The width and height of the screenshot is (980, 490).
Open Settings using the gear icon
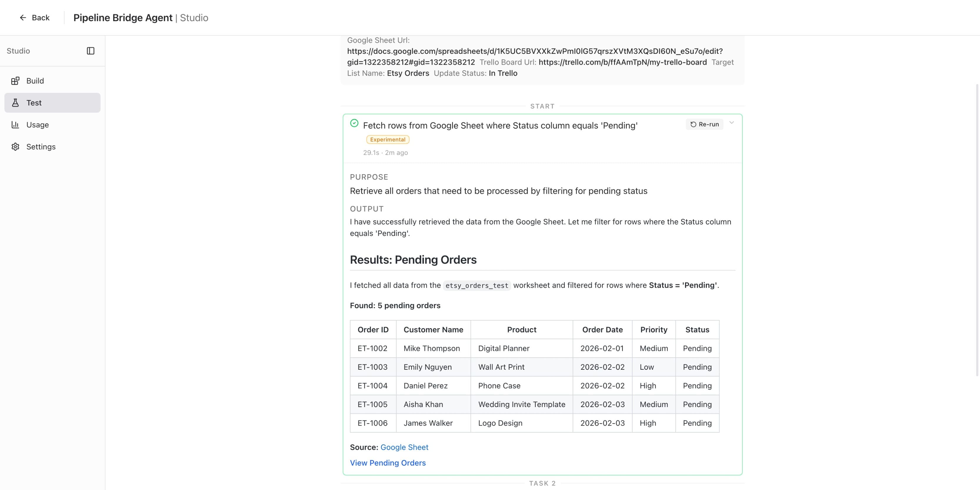tap(15, 146)
